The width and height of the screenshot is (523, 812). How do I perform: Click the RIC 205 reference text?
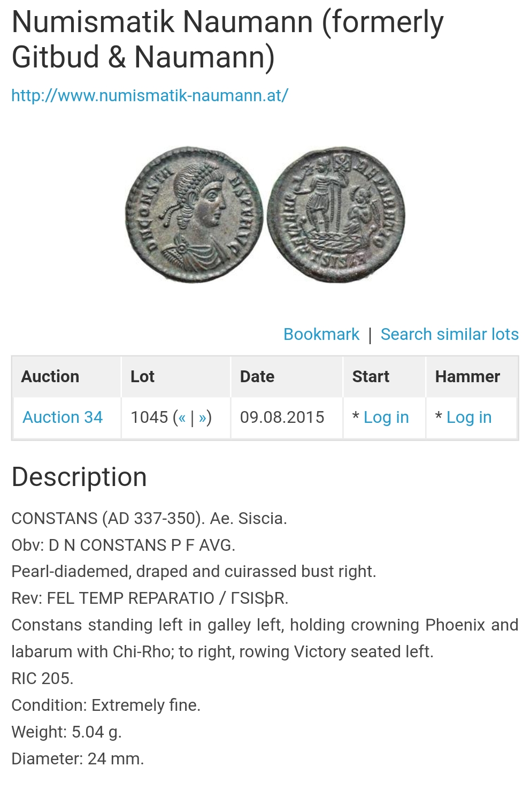pyautogui.click(x=42, y=678)
